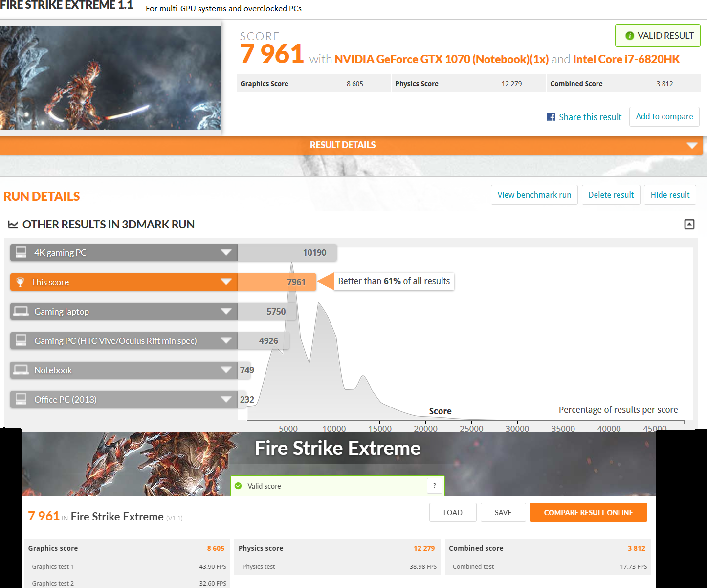Click the Graphics Score 8 605 cell at top
Image resolution: width=707 pixels, height=588 pixels.
pos(314,84)
